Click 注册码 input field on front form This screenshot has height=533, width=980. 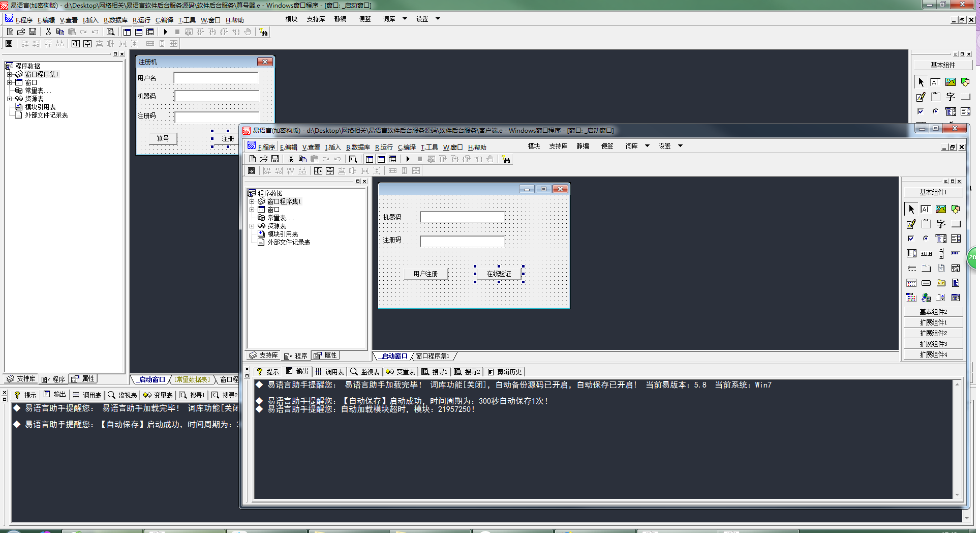click(462, 241)
